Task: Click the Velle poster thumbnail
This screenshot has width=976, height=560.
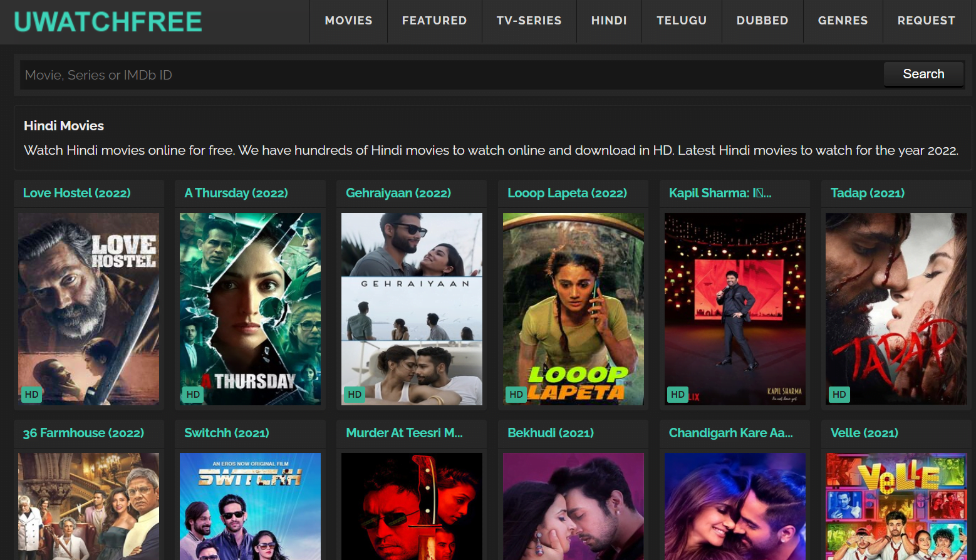Action: pos(896,506)
